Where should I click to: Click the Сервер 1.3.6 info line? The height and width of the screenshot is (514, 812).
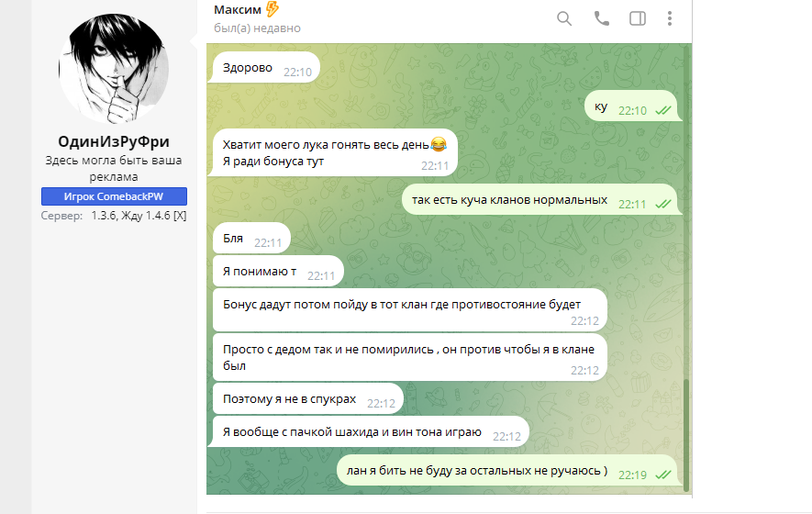coord(114,216)
